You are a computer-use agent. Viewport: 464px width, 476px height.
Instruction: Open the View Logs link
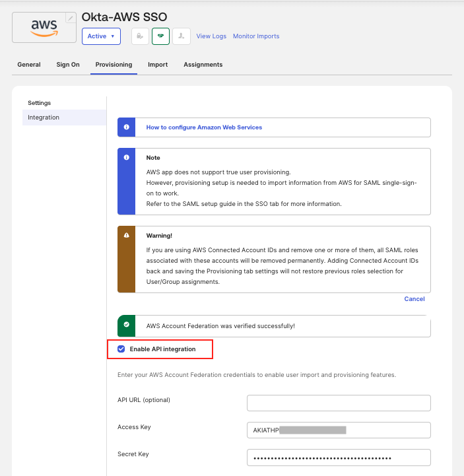[211, 36]
